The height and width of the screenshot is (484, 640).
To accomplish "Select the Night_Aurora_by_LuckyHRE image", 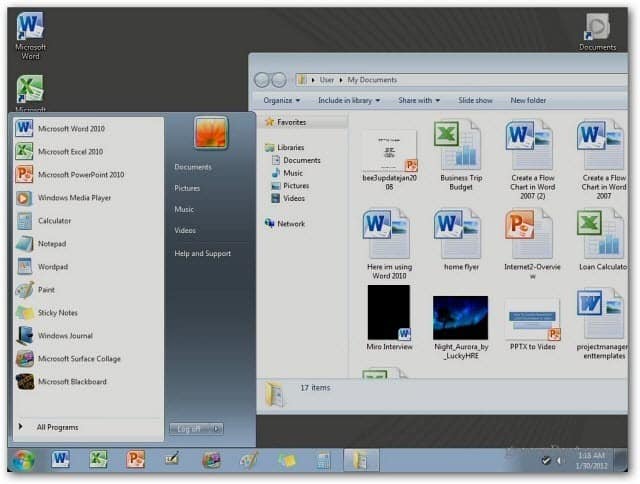I will 461,328.
